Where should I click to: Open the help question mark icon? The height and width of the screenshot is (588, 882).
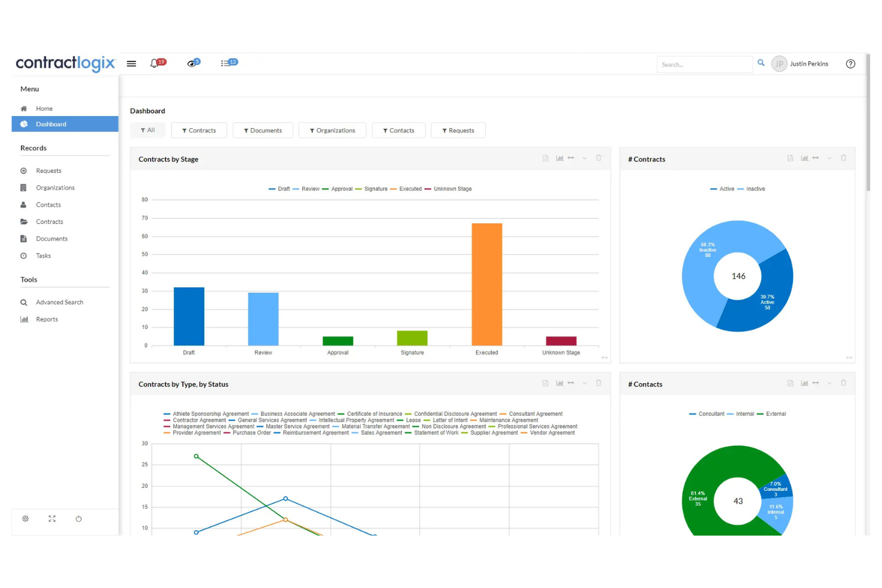850,64
